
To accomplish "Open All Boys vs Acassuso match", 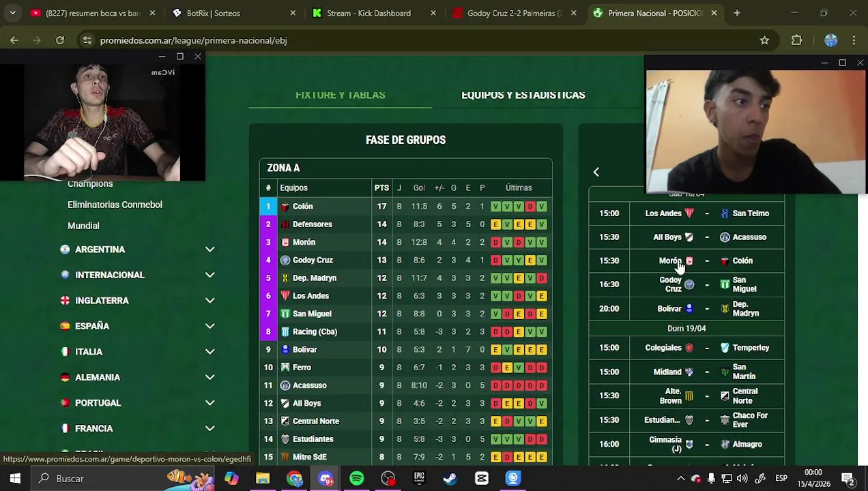I will pos(686,237).
